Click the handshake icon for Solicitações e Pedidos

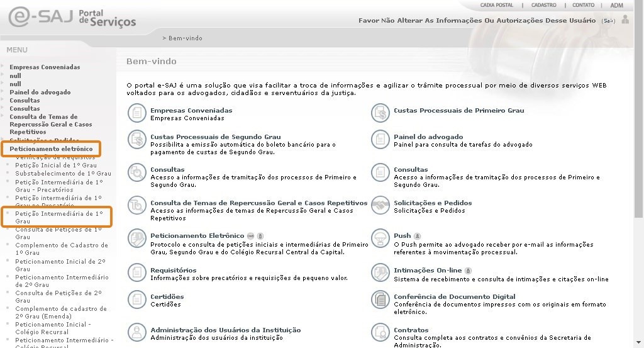(x=380, y=205)
